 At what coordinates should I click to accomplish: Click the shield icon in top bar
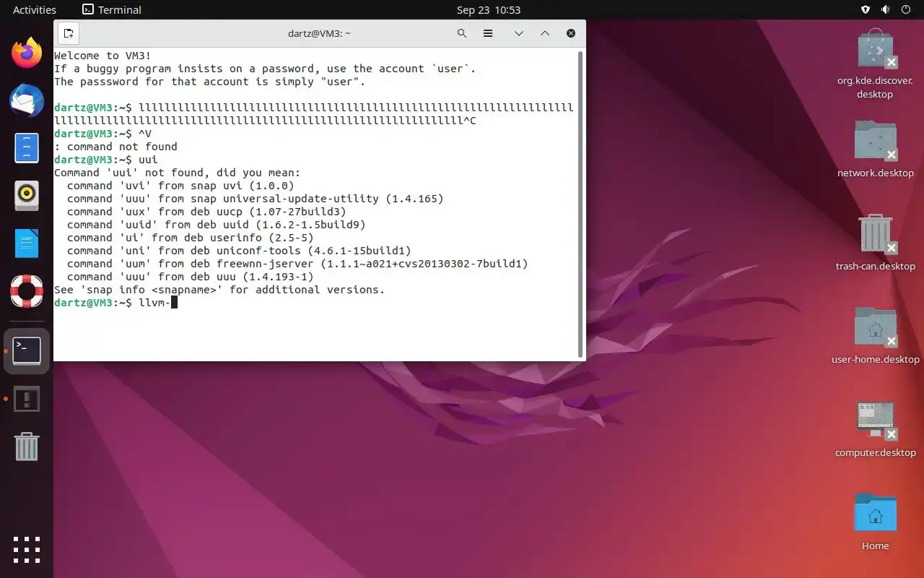pos(866,10)
